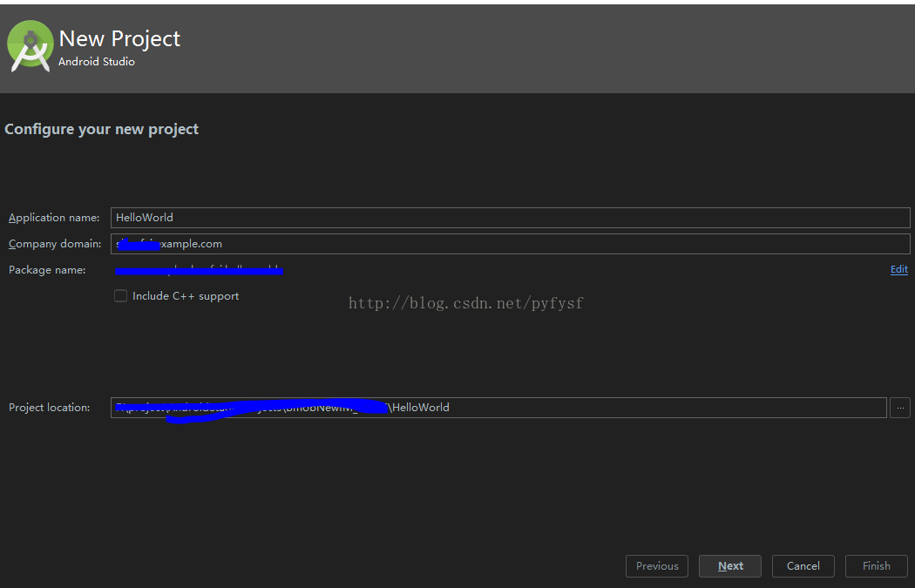Screen dimensions: 915x588
Task: Click the Configure your new project heading
Action: pos(102,129)
